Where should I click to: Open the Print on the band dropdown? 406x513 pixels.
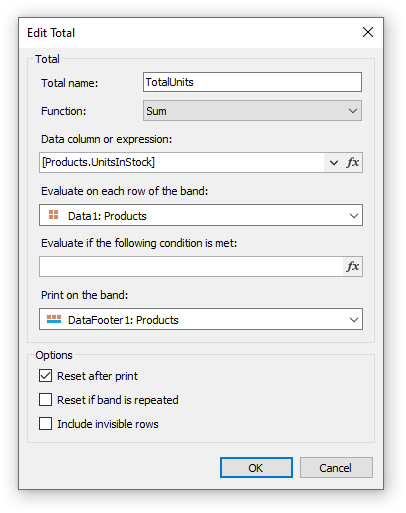pyautogui.click(x=201, y=319)
